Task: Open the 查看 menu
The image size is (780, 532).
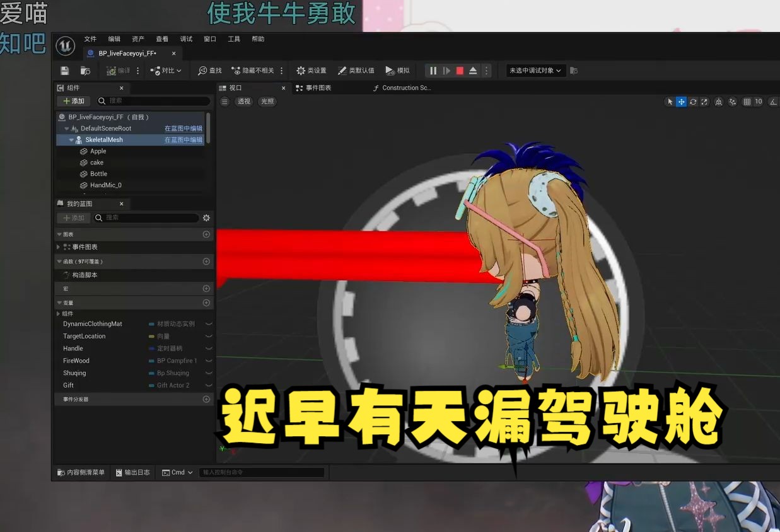Action: 162,39
